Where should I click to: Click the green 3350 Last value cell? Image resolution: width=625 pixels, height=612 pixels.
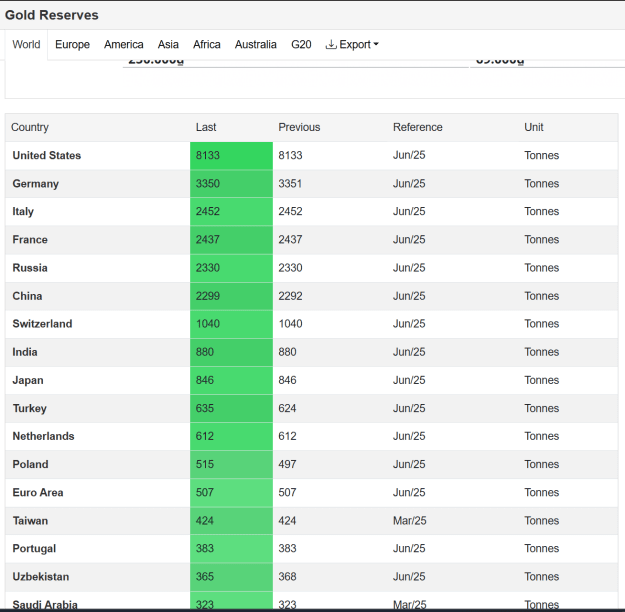231,184
